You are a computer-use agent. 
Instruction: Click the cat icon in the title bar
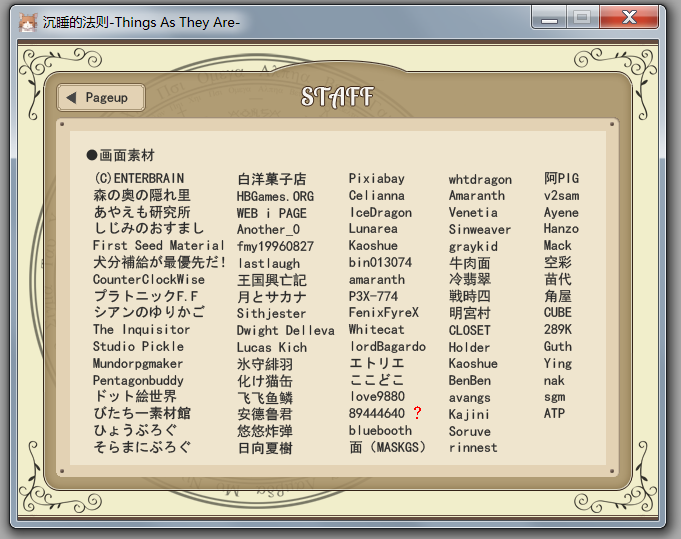click(x=28, y=22)
